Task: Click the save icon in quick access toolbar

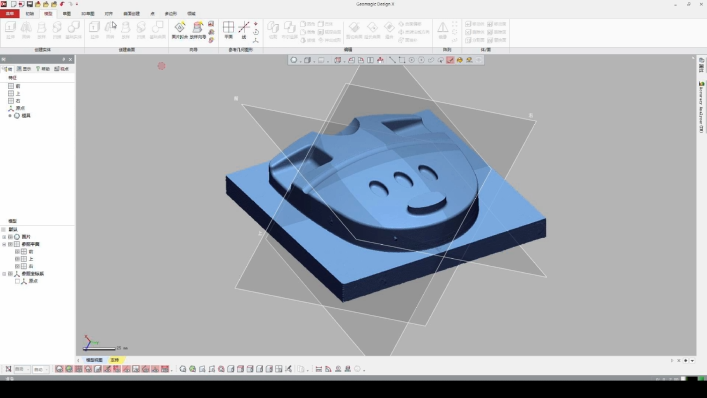Action: [30, 4]
